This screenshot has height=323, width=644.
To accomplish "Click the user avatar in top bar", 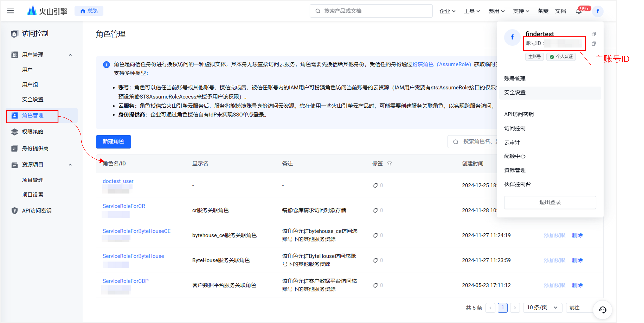I will pos(598,11).
